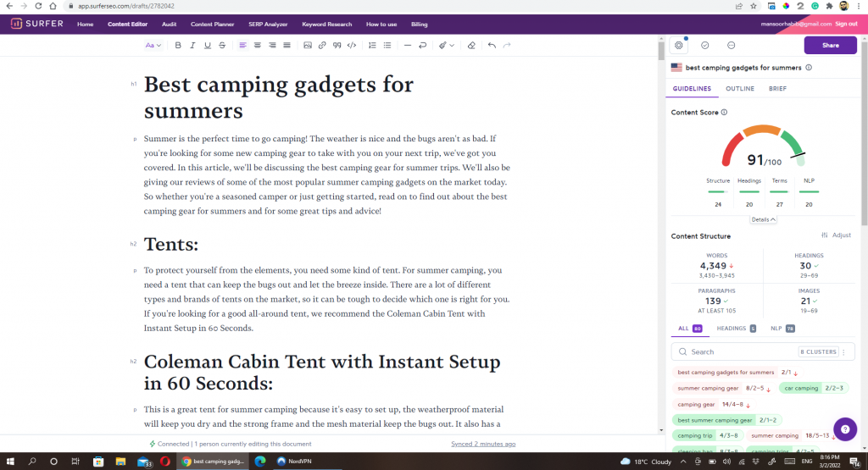Create a numbered list
This screenshot has width=868, height=470.
click(372, 46)
